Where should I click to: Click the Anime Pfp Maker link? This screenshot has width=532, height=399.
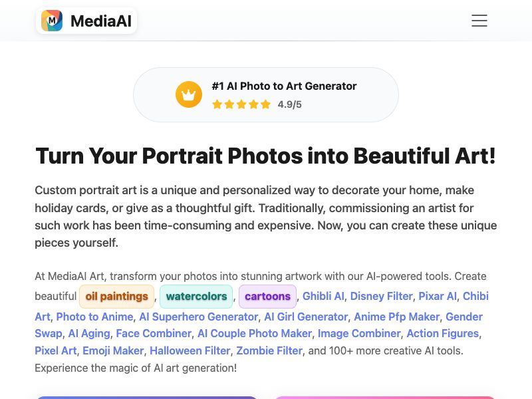396,317
